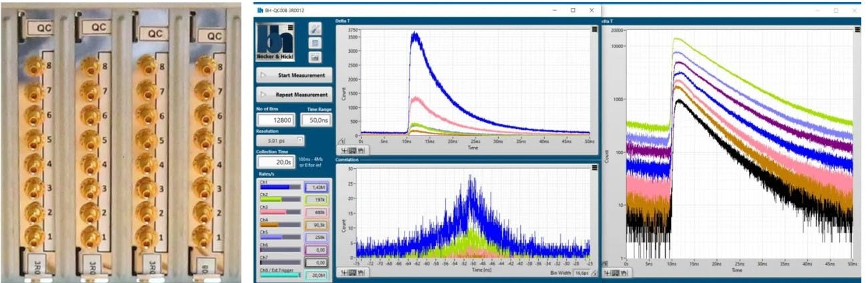This screenshot has width=868, height=283.
Task: Open the hamburger menu on Becker & Hickl logo
Action: click(x=301, y=27)
